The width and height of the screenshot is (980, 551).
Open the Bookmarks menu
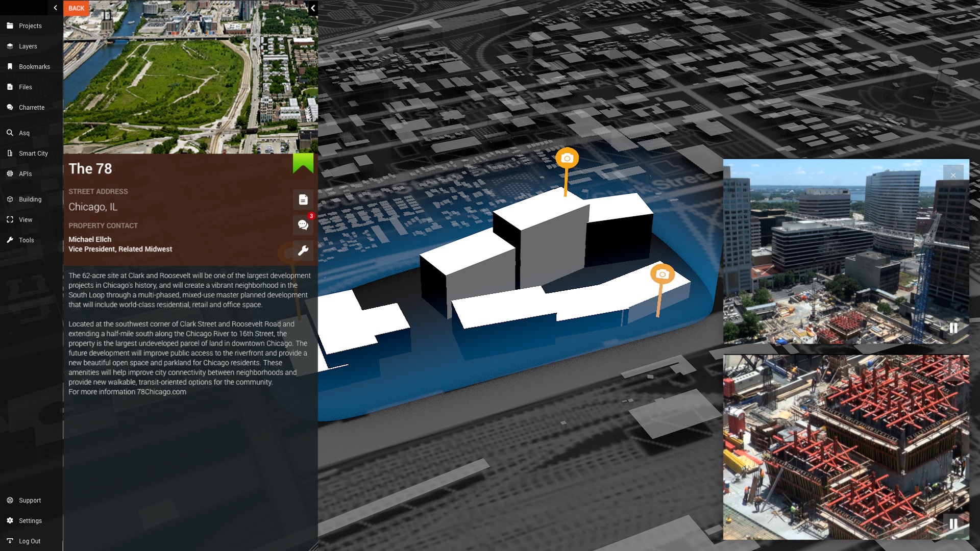(x=34, y=67)
